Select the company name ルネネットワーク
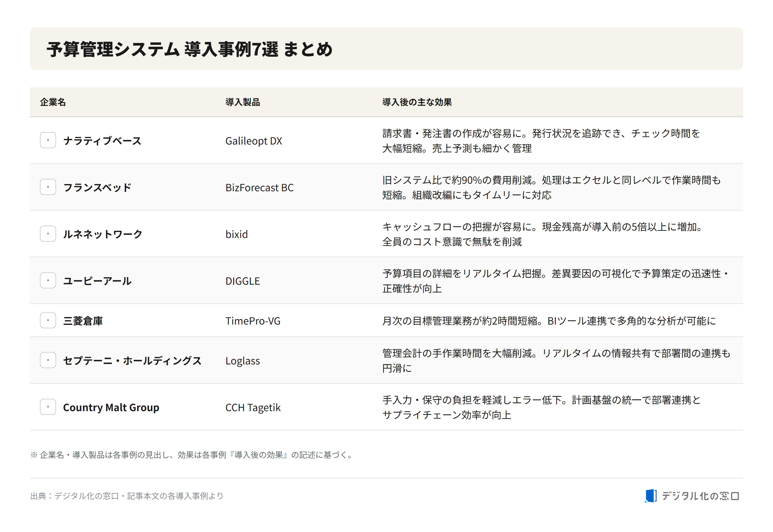The image size is (773, 532). (x=103, y=234)
